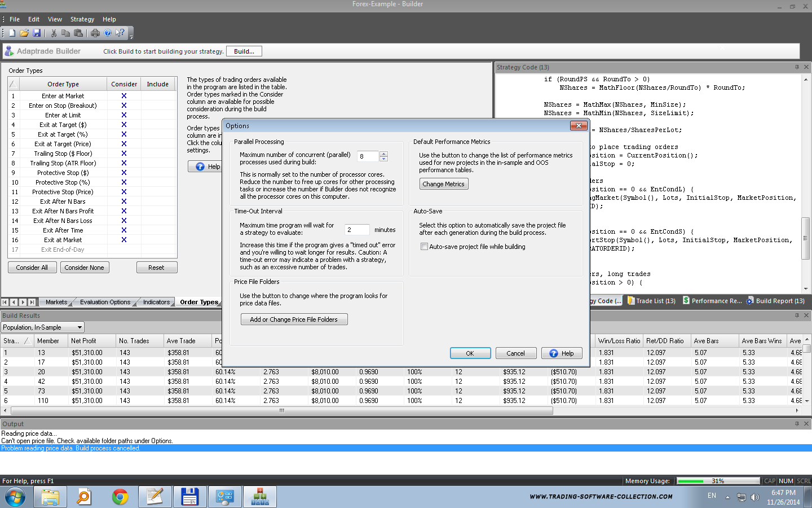Click the context help pointer icon
The height and width of the screenshot is (508, 812).
point(120,33)
